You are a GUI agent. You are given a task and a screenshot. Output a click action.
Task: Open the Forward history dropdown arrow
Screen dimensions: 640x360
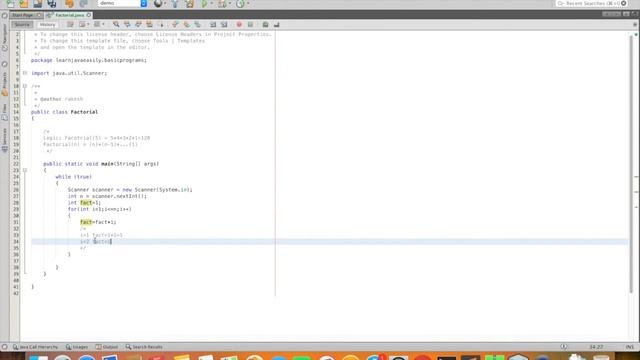click(x=103, y=24)
